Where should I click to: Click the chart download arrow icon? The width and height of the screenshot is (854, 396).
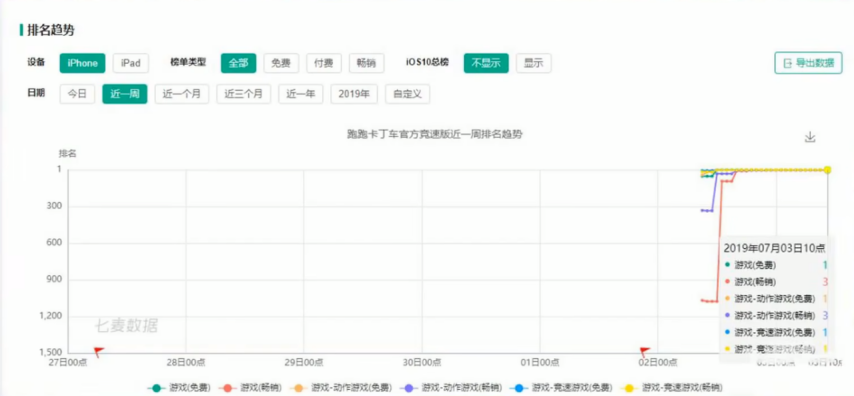(x=810, y=137)
